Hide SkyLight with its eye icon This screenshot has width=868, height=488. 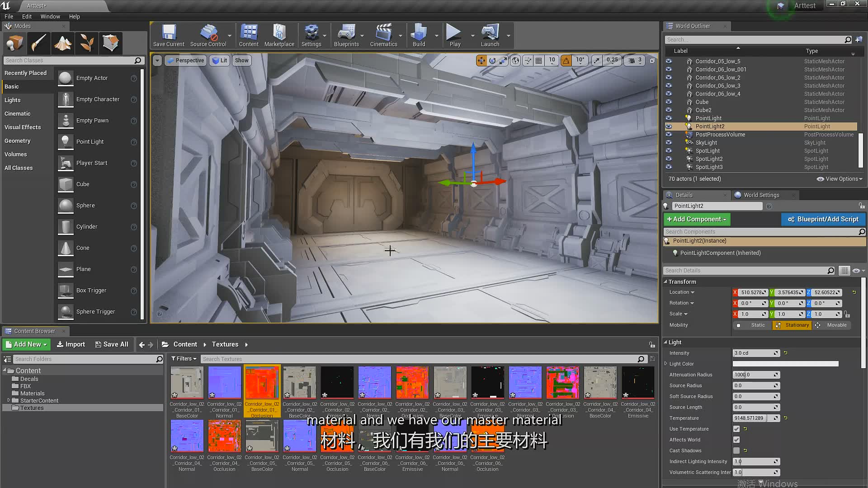click(x=669, y=142)
